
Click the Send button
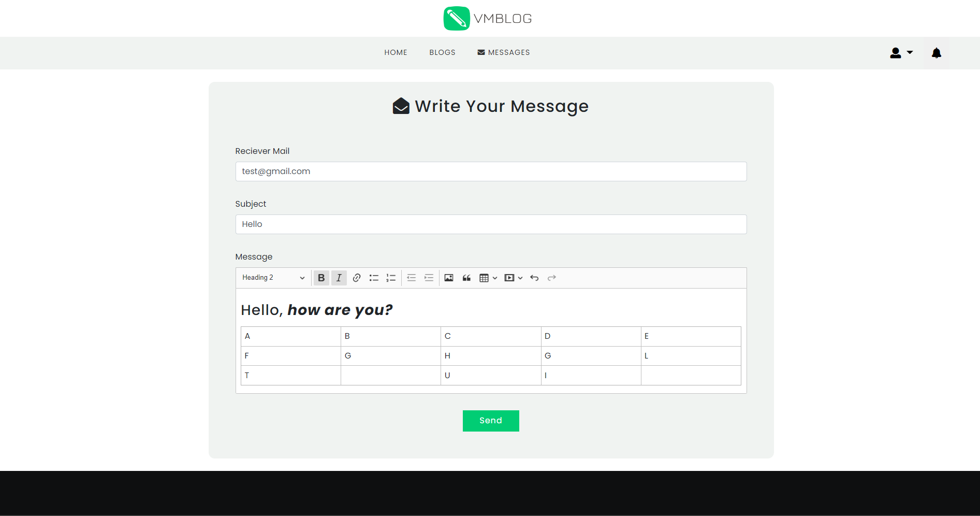point(490,420)
